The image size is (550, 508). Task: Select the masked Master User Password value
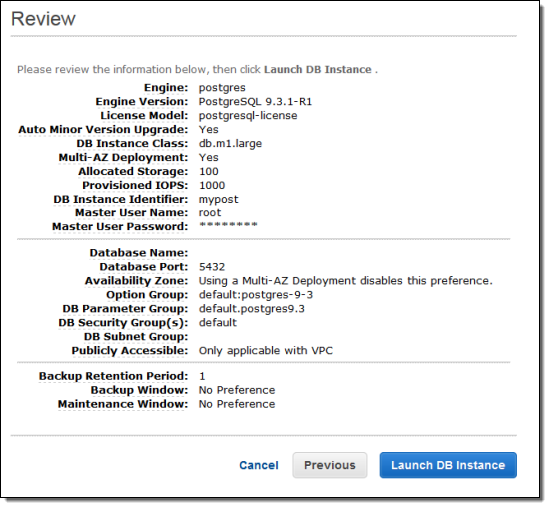pyautogui.click(x=228, y=225)
